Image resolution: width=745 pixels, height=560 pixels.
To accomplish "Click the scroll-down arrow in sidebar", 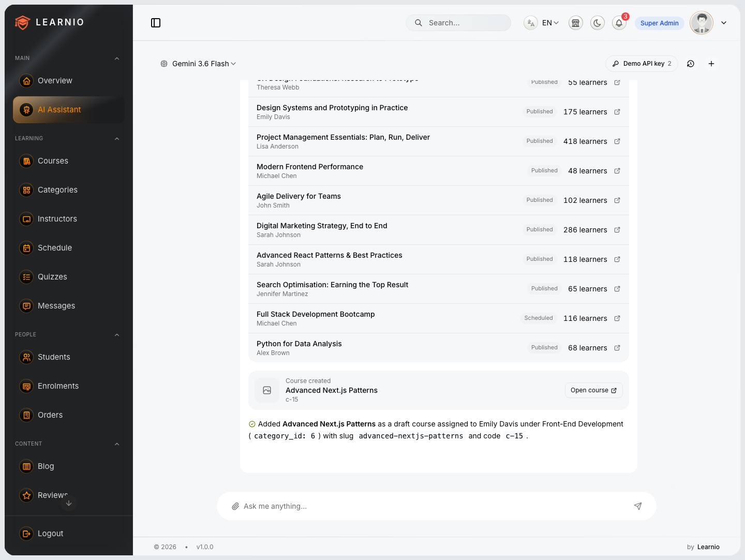I will tap(68, 503).
